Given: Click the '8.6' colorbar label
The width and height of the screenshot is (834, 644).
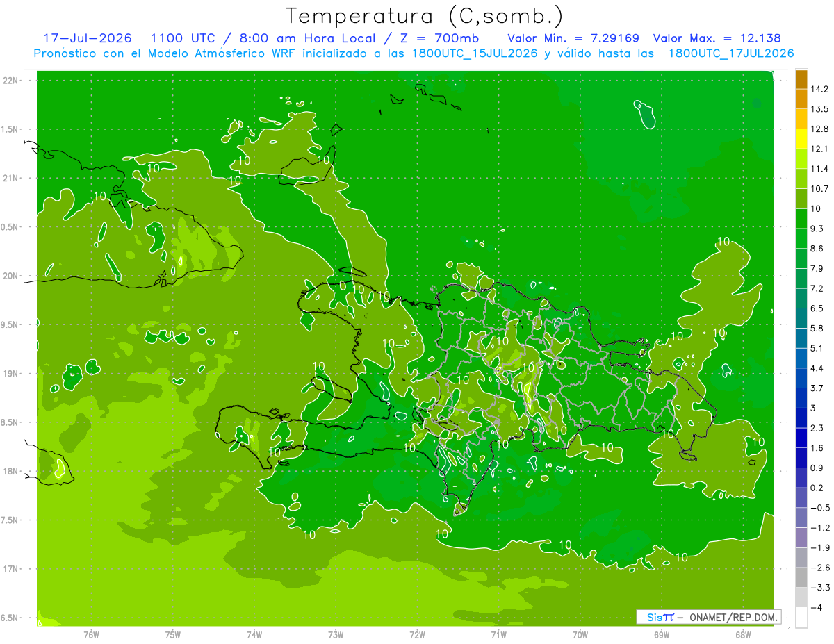Looking at the screenshot, I should (818, 249).
